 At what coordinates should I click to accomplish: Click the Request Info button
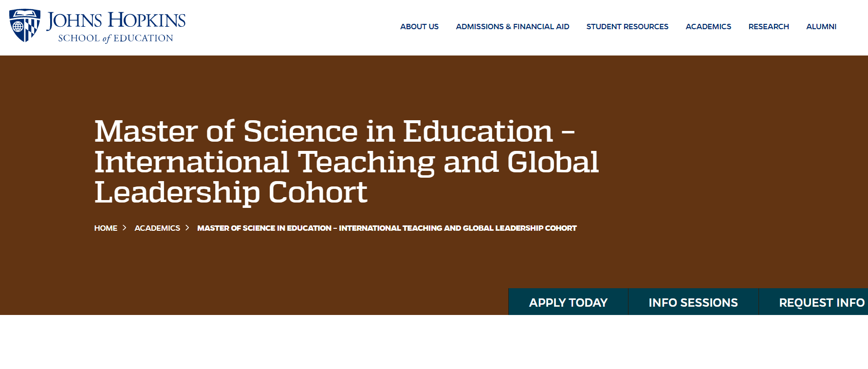click(x=813, y=302)
